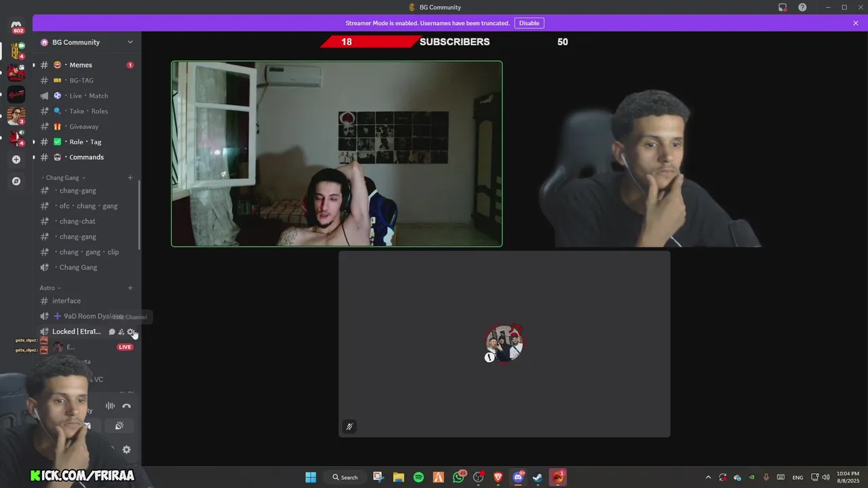This screenshot has height=488, width=868.
Task: Focus the green-bordered webcam stream tile
Action: (336, 154)
